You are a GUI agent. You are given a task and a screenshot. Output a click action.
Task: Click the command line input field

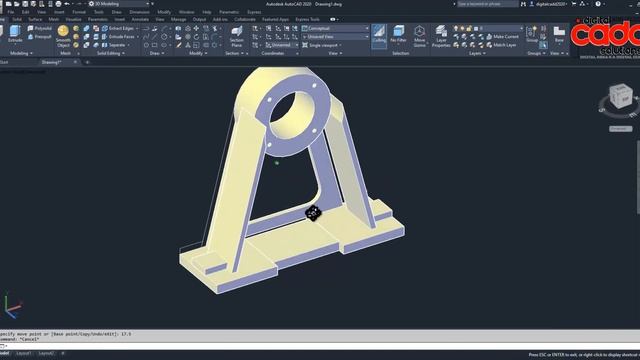click(320, 346)
